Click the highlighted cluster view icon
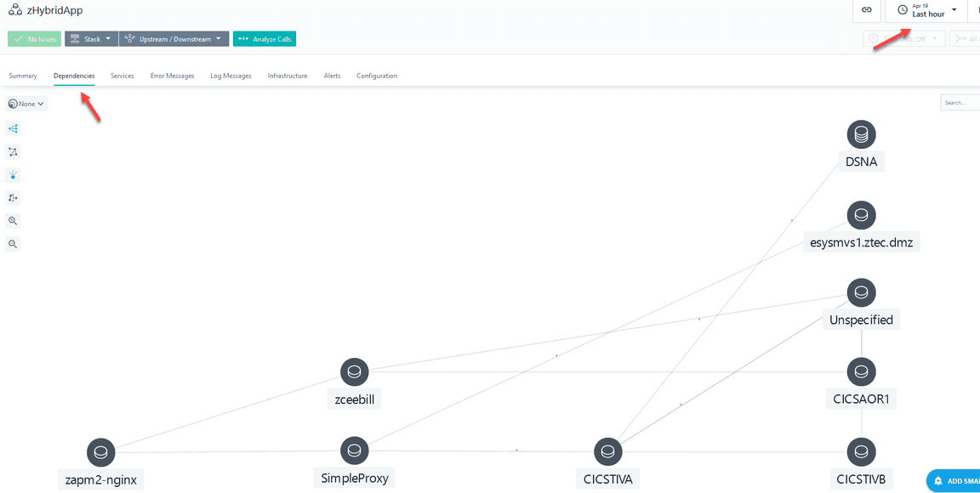Image resolution: width=980 pixels, height=493 pixels. 13,175
